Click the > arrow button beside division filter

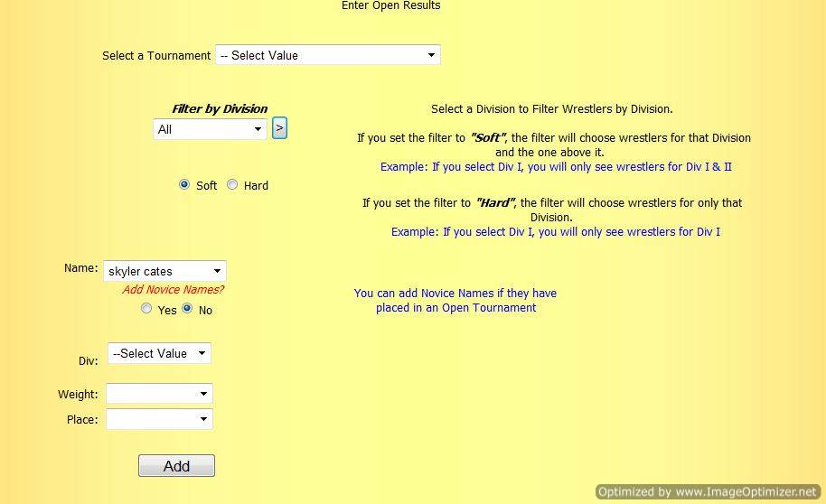pos(279,128)
